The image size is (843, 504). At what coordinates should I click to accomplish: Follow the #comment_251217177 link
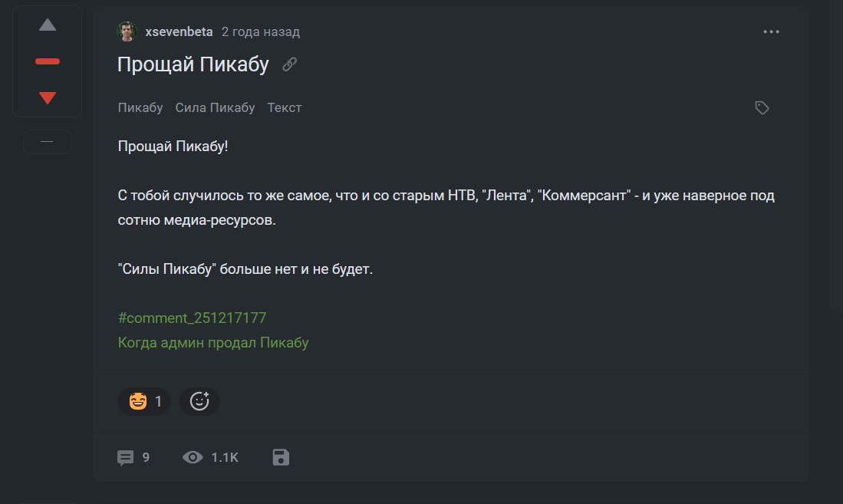click(192, 318)
